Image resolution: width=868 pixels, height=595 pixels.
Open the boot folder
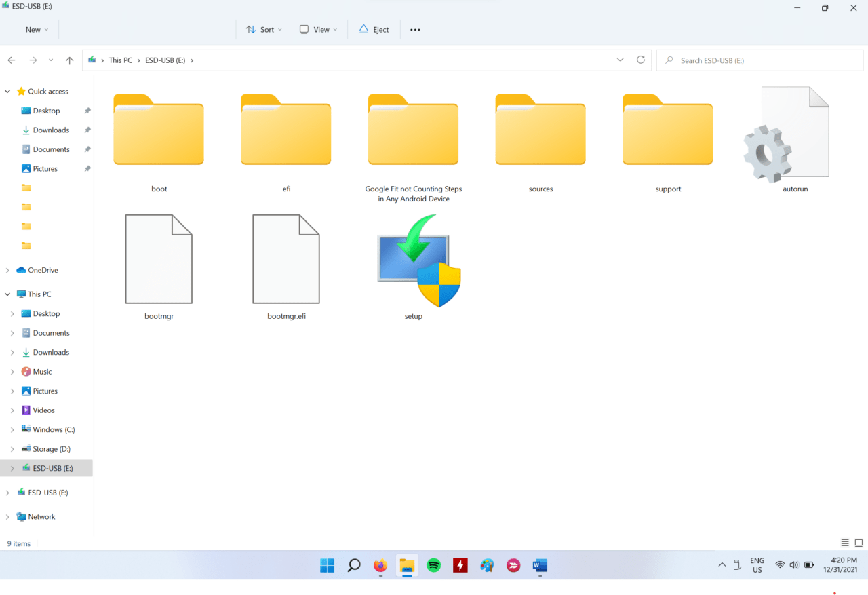point(159,130)
